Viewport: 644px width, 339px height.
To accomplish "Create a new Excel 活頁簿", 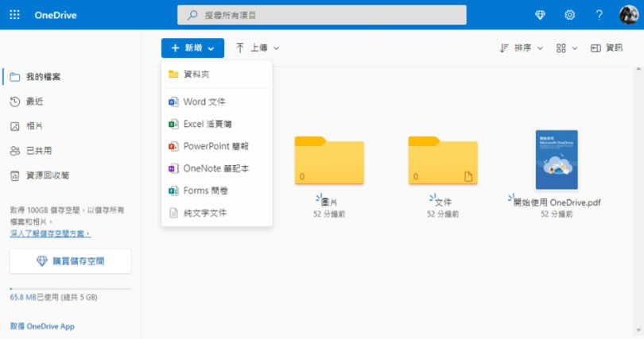I will coord(217,124).
